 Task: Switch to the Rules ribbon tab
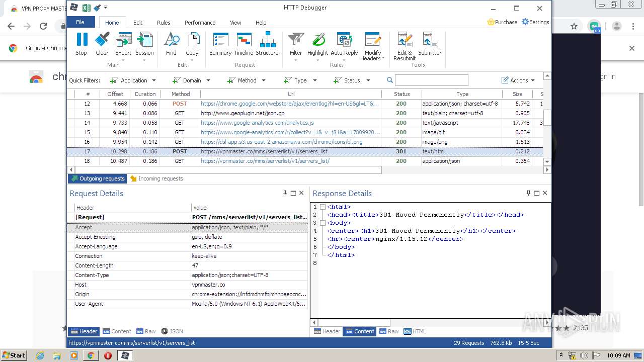164,23
